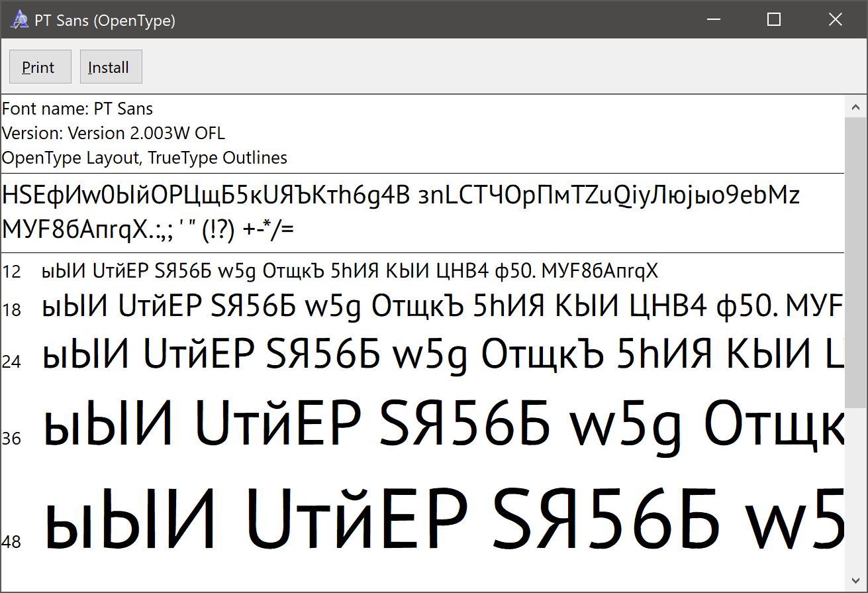Click the 18 point sample text line
This screenshot has height=593, width=868.
[x=443, y=307]
